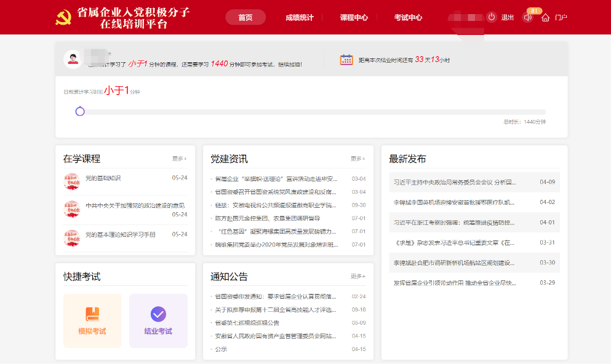
Task: Open 党的基本理论知识学习手册 course link
Action: tap(120, 234)
